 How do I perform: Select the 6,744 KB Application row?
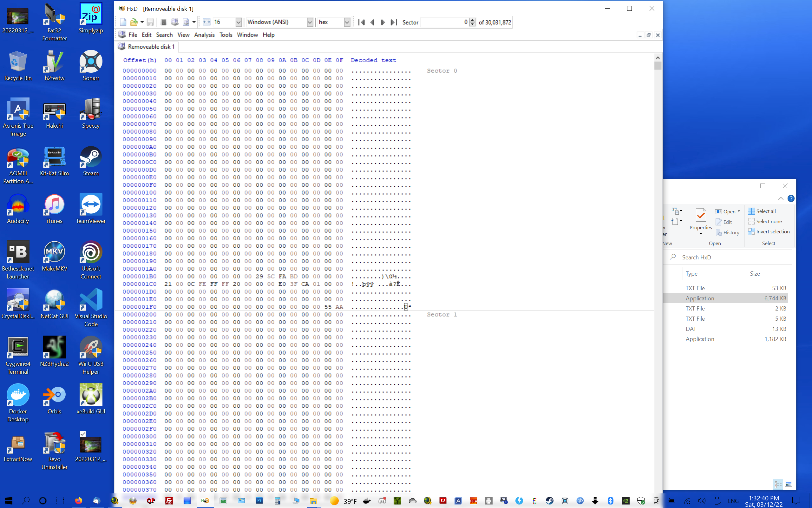[x=725, y=298]
